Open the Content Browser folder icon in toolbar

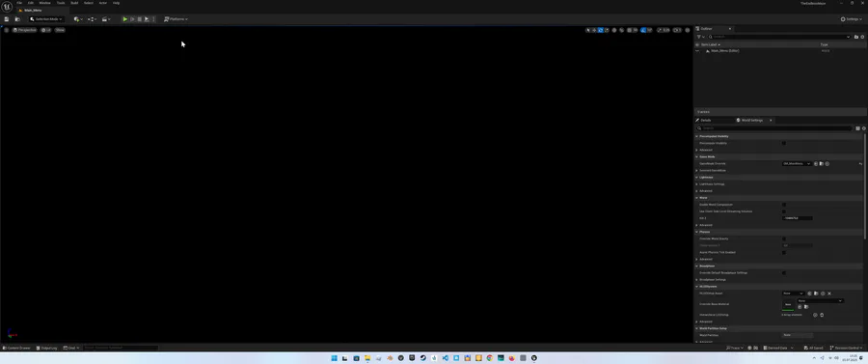pyautogui.click(x=17, y=19)
